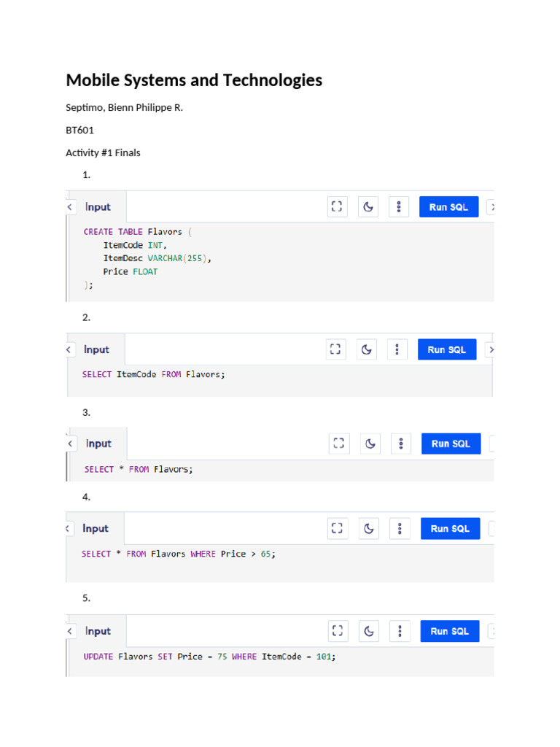This screenshot has height=747, width=560.
Task: Click 'ItemDesc VARCHAR(255),' code line
Action: tap(157, 258)
